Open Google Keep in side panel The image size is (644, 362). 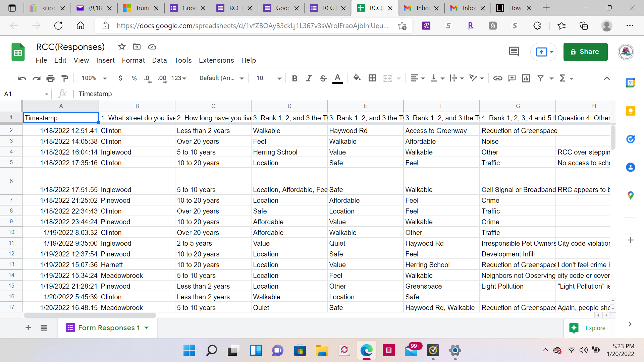pos(630,111)
